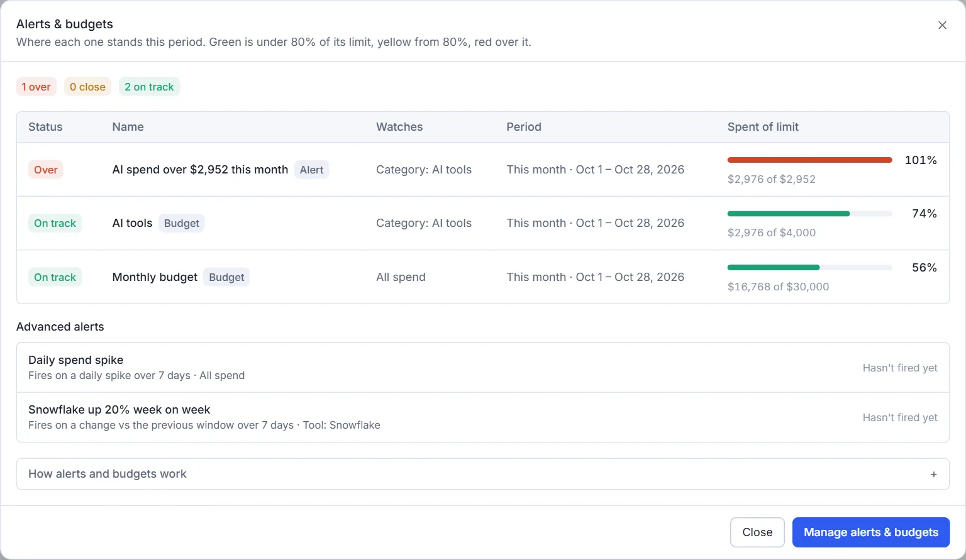Click the 56% percentage value
966x560 pixels.
pyautogui.click(x=924, y=268)
